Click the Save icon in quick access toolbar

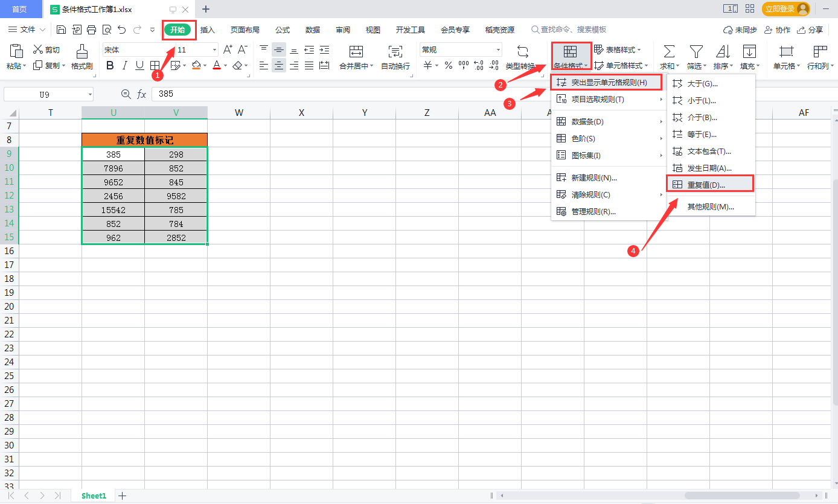(61, 30)
